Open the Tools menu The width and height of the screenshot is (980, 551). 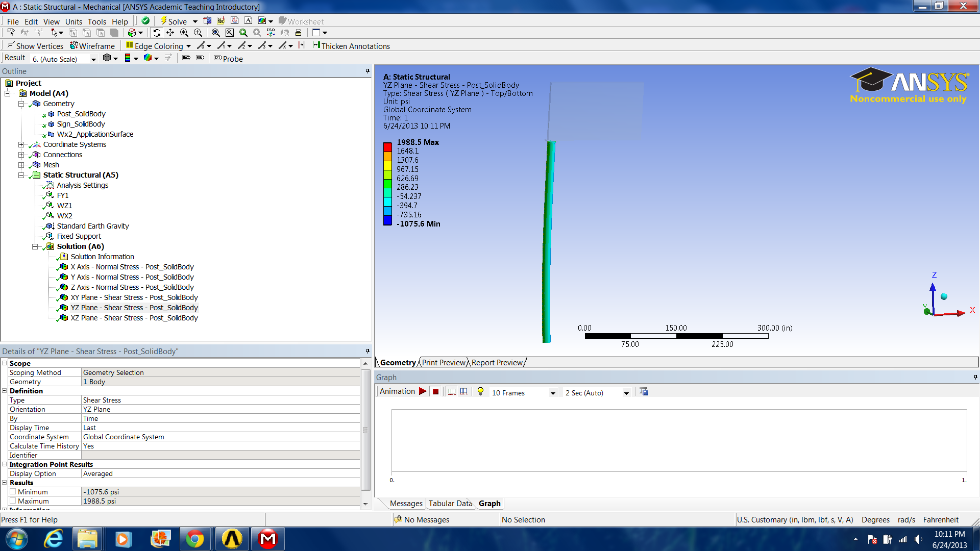pos(97,21)
